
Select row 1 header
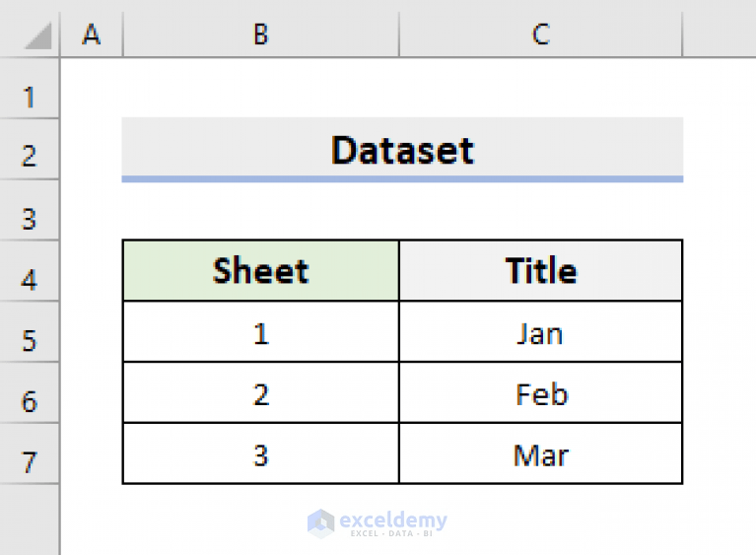[29, 97]
